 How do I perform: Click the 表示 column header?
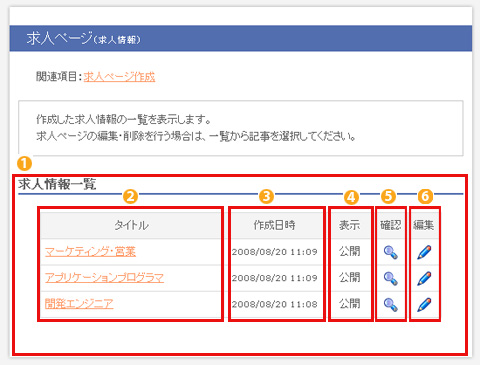coord(350,225)
